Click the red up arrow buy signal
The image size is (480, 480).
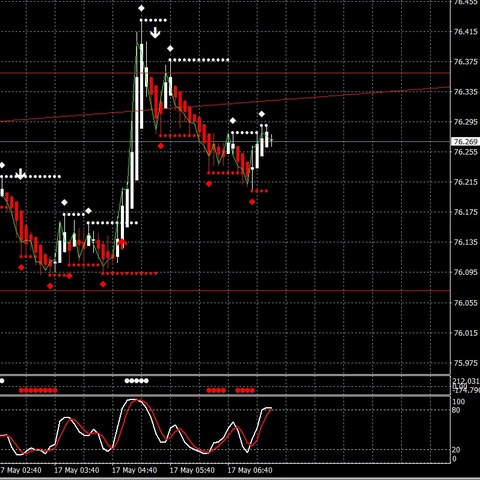(122, 243)
